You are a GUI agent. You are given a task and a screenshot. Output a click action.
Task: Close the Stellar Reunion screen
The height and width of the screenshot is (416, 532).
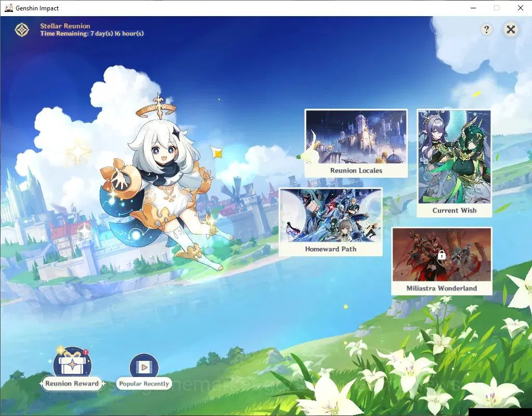pos(511,30)
